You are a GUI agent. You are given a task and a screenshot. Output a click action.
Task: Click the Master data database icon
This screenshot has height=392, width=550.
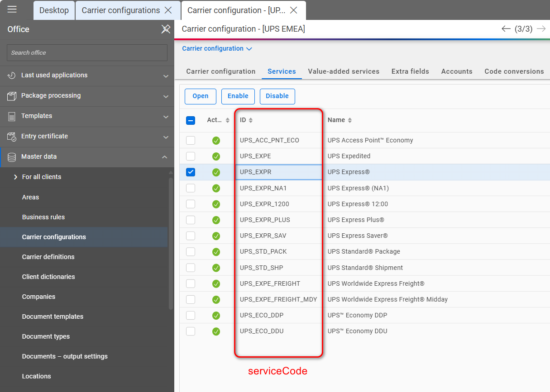tap(12, 157)
